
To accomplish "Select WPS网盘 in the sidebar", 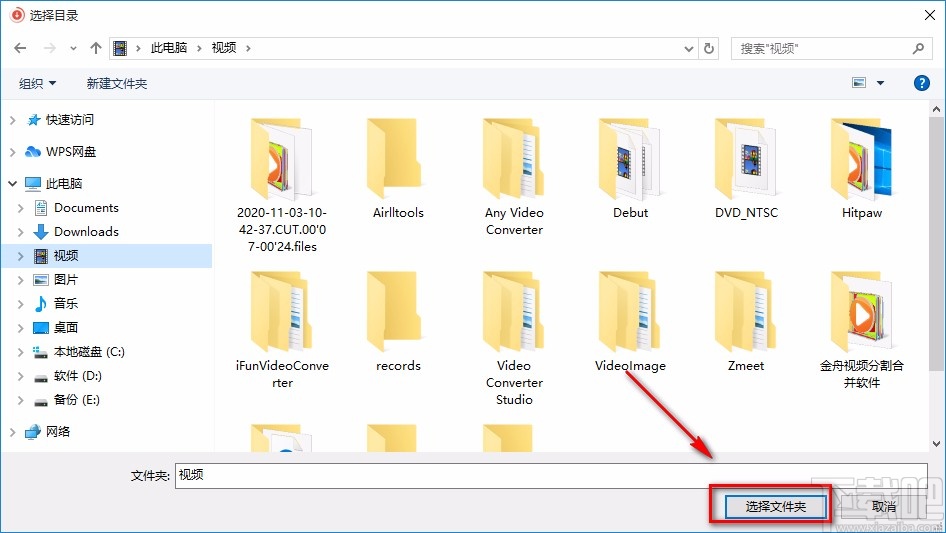I will click(x=71, y=152).
